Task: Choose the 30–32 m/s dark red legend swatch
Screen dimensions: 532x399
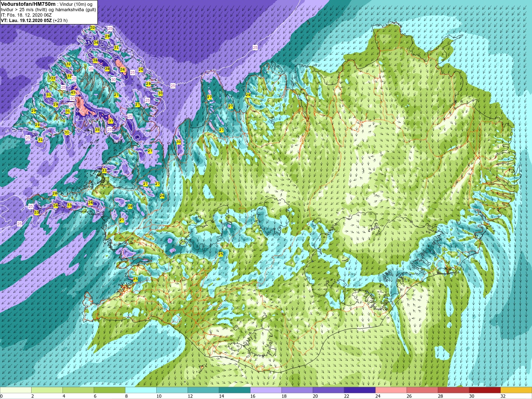Action: point(485,390)
